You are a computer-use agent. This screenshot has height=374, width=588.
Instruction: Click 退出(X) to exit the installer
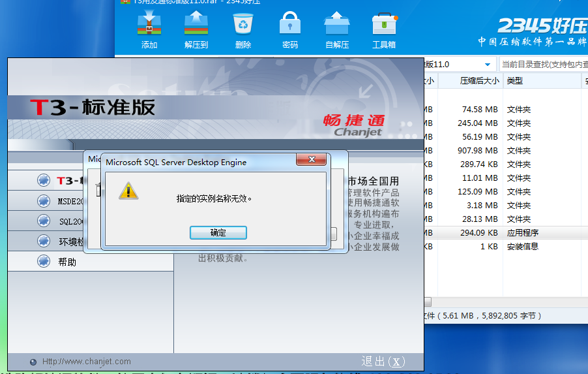[x=383, y=361]
